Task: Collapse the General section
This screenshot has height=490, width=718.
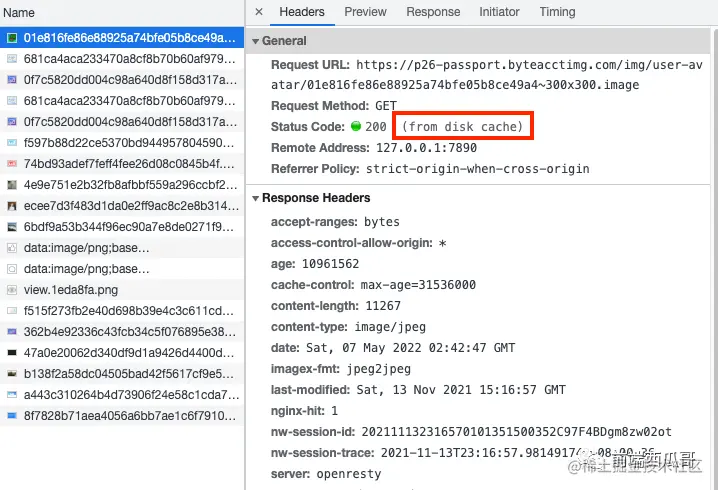Action: coord(256,41)
